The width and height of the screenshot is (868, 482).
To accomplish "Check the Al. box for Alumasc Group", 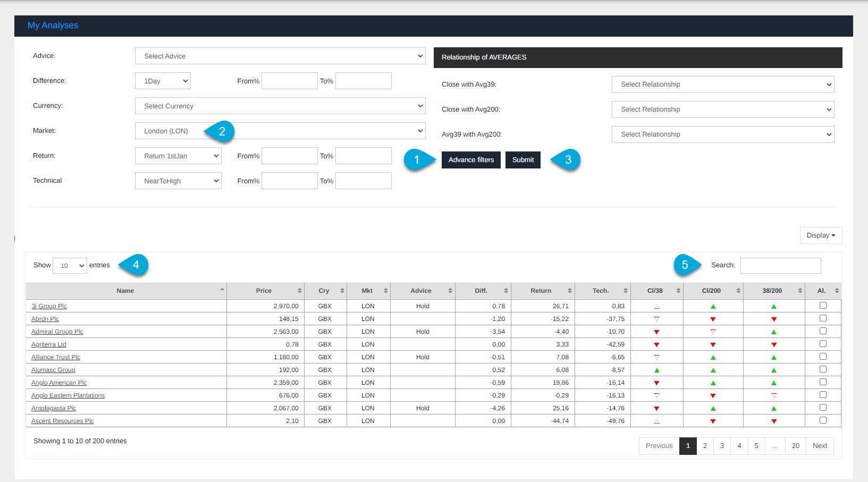I will pyautogui.click(x=823, y=369).
